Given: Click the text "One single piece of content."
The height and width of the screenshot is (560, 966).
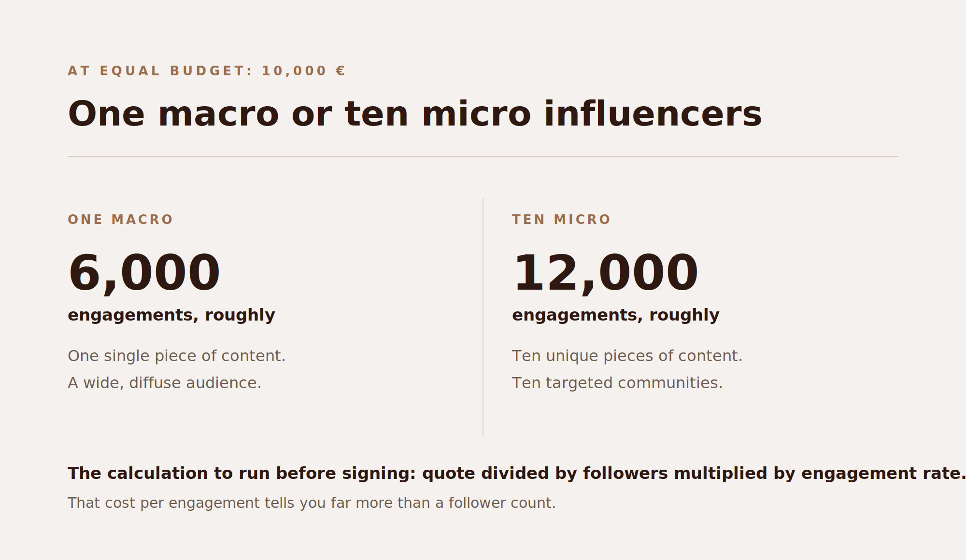Looking at the screenshot, I should (177, 356).
